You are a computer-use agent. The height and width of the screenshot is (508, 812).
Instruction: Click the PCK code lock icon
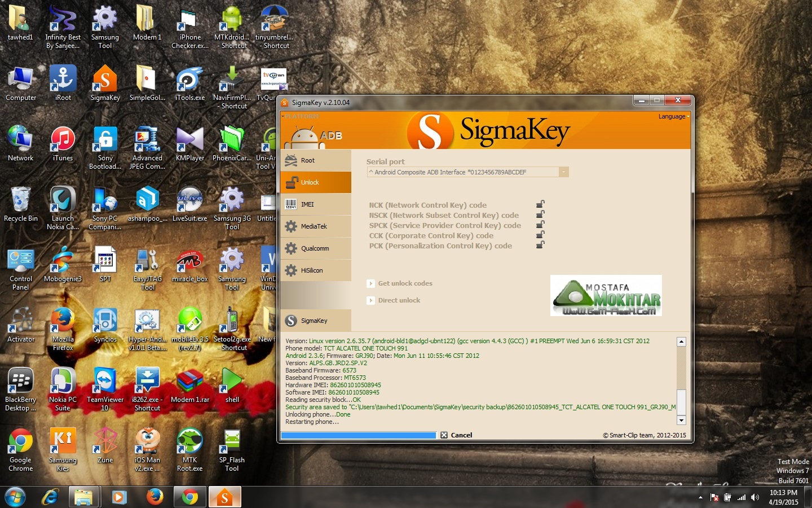coord(540,245)
